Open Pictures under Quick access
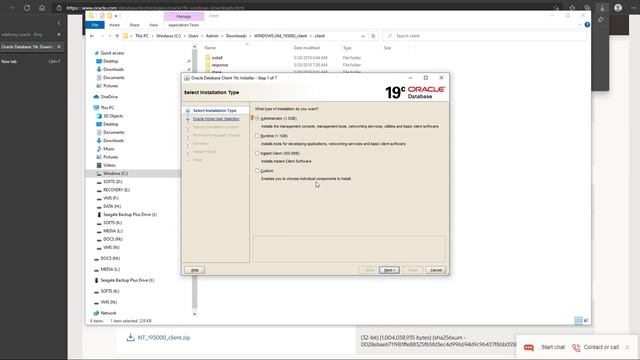Screen dimensions: 640x360 110,86
